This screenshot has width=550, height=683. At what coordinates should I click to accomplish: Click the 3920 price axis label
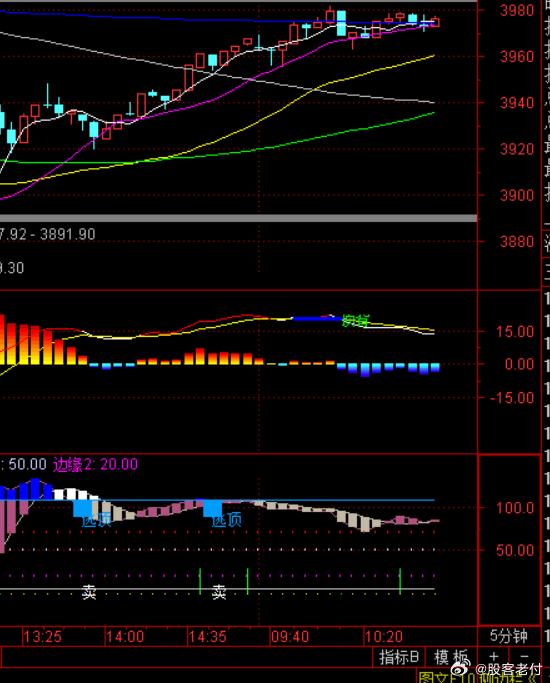[x=517, y=149]
